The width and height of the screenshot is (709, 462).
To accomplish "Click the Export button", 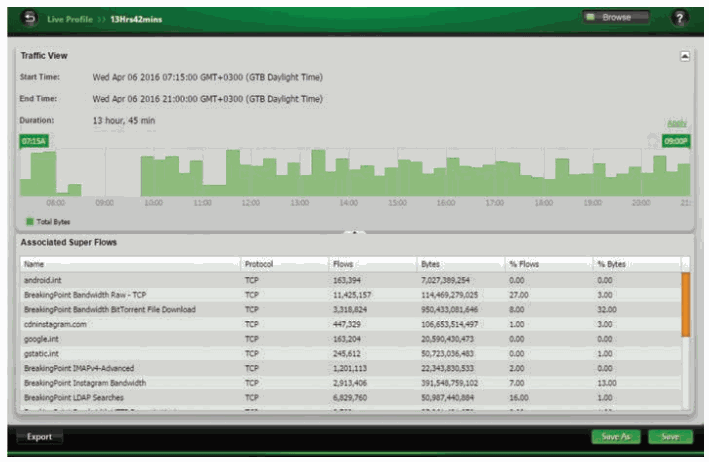I will click(x=39, y=437).
